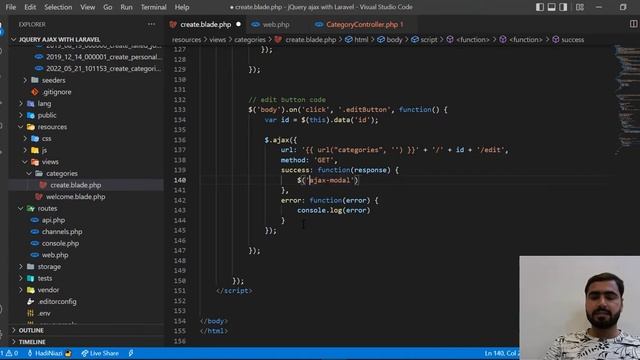
Task: Open 2019_12_14_000001_create_personal migration file
Action: [103, 57]
